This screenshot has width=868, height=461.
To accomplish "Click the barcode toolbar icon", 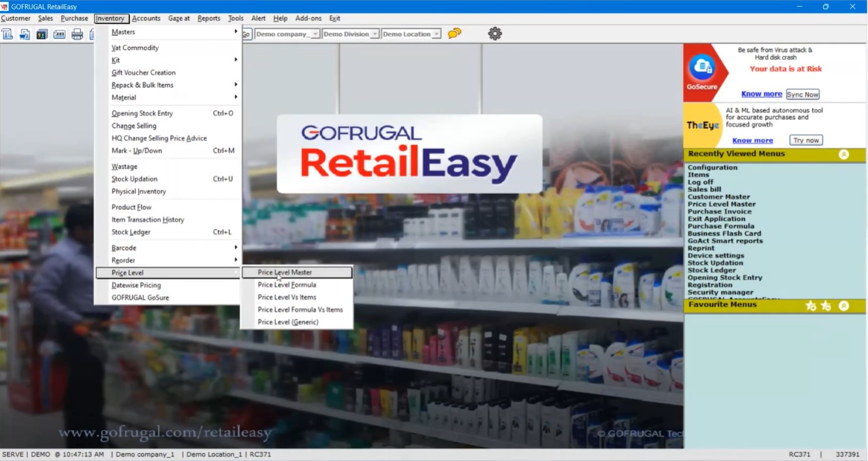I will pos(59,34).
